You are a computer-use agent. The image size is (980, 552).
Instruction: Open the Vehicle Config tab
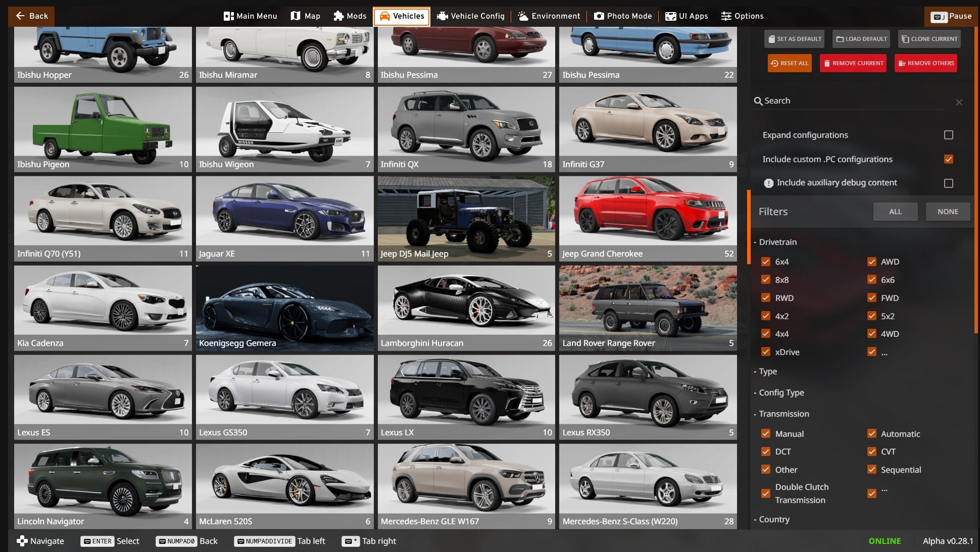coord(471,16)
